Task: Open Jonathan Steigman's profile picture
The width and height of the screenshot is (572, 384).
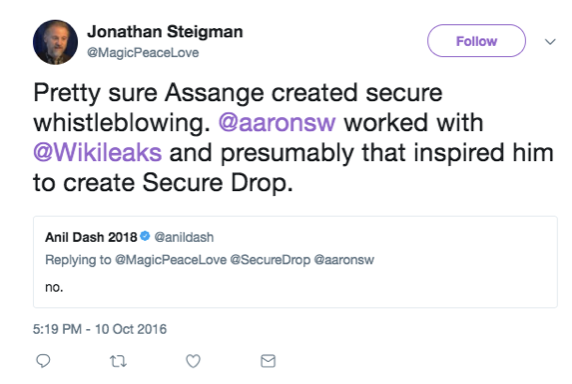Action: 55,42
